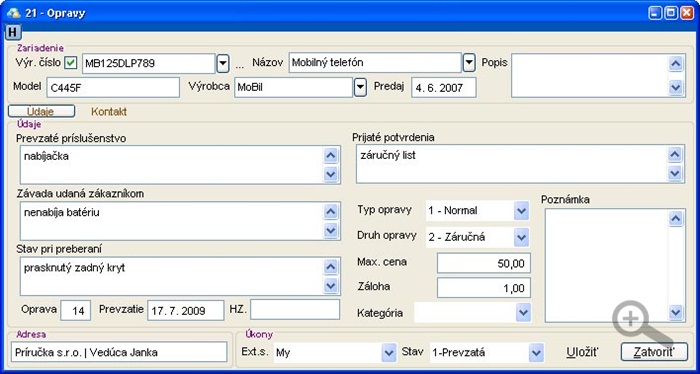Open the Názov dropdown arrow
The image size is (700, 374).
click(x=468, y=62)
